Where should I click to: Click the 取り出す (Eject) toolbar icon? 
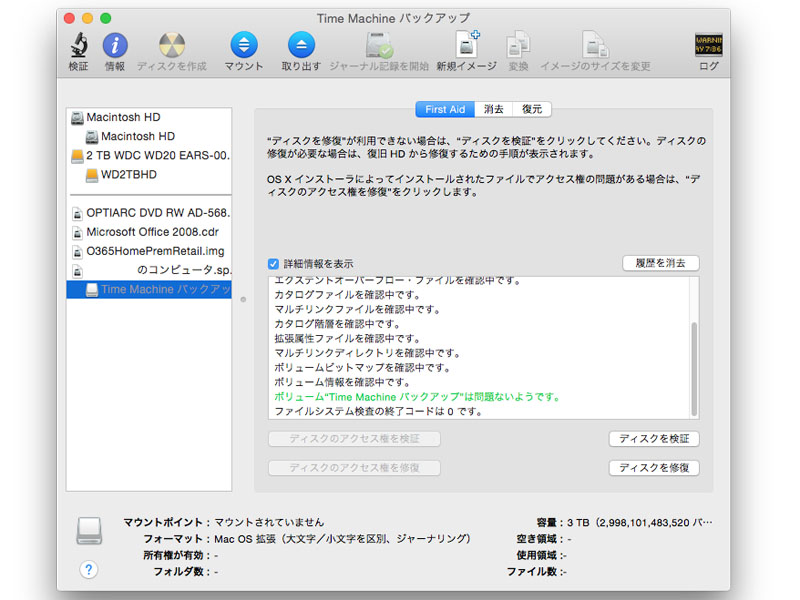301,45
